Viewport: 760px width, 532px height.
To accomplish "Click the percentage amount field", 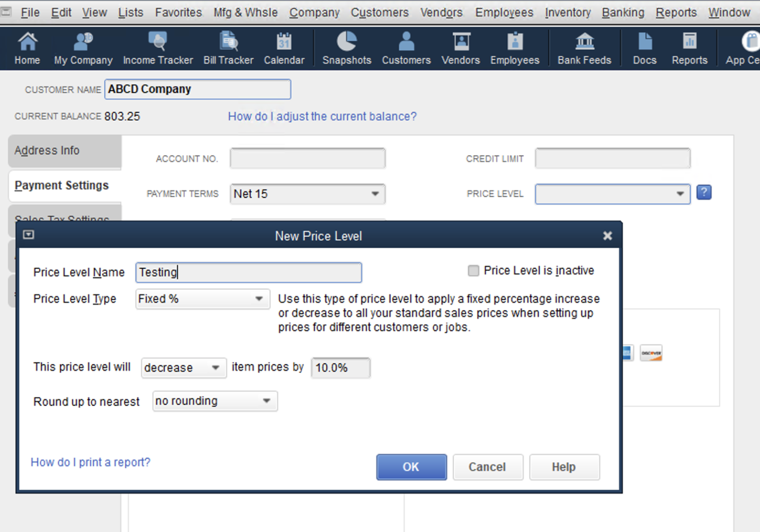I will tap(340, 368).
